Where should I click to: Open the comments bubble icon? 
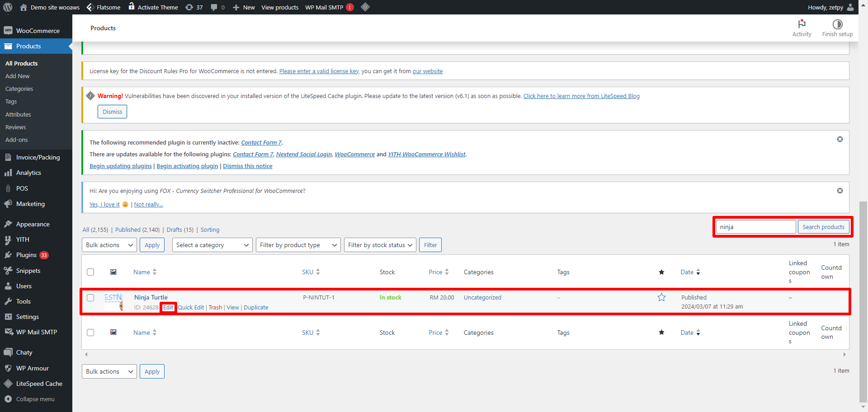pos(214,7)
